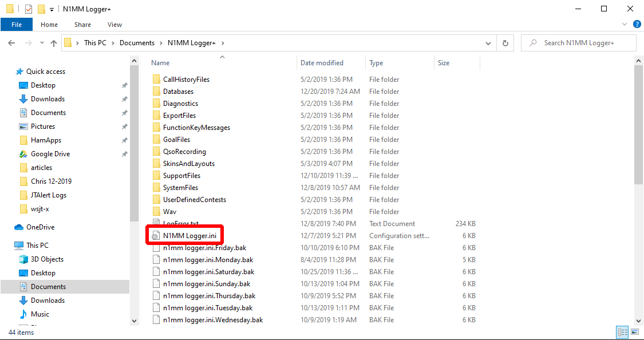This screenshot has height=340, width=644.
Task: Select Databases folder
Action: pyautogui.click(x=178, y=91)
